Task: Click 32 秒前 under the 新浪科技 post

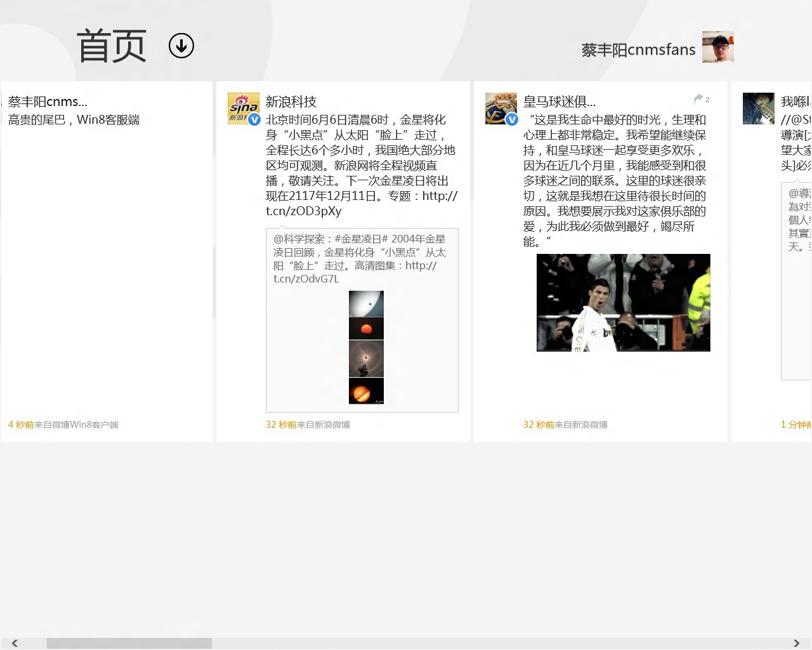Action: coord(281,425)
